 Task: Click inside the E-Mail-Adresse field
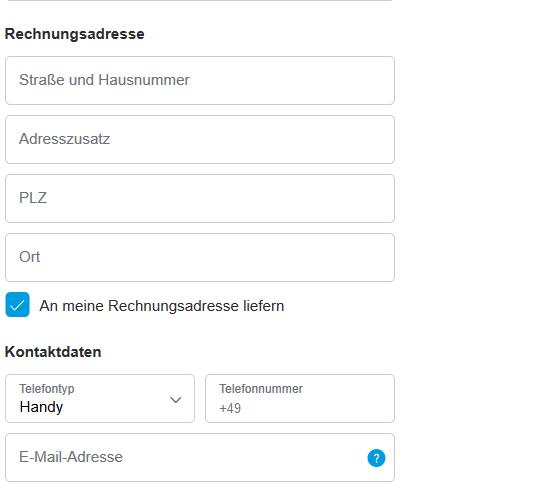pyautogui.click(x=200, y=457)
